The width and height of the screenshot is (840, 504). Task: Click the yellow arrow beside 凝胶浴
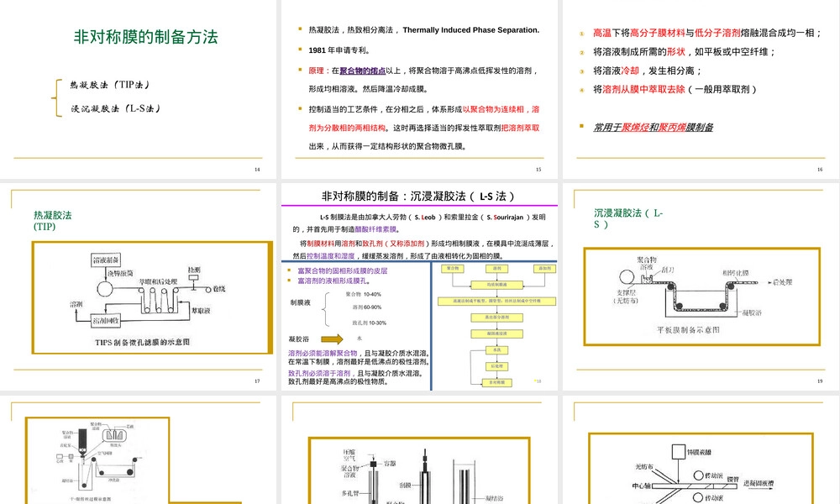(332, 339)
